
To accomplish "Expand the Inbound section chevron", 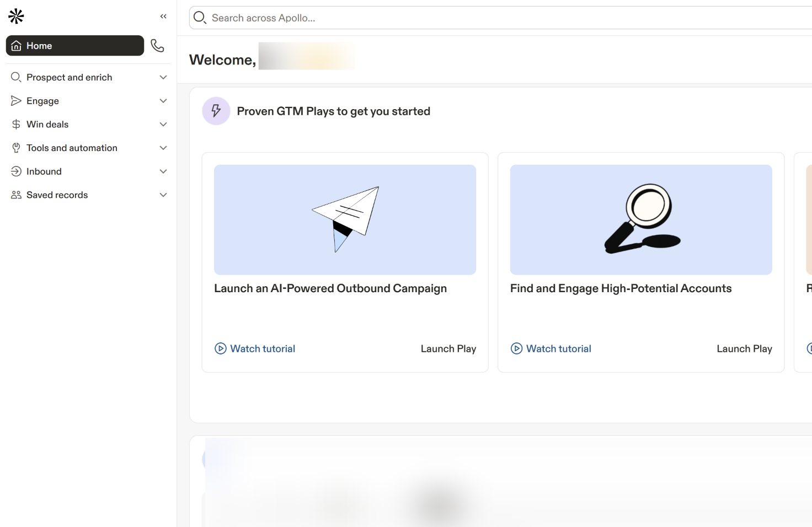I will click(163, 171).
